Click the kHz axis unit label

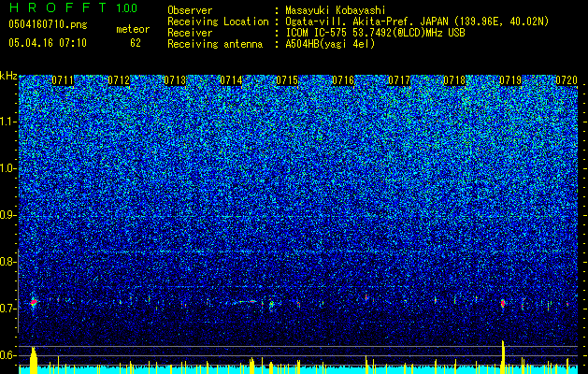[x=8, y=76]
